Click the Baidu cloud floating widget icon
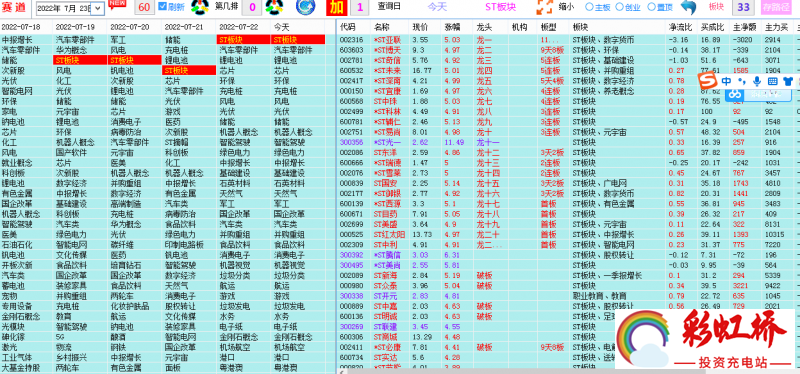This screenshot has height=374, width=800. [734, 94]
